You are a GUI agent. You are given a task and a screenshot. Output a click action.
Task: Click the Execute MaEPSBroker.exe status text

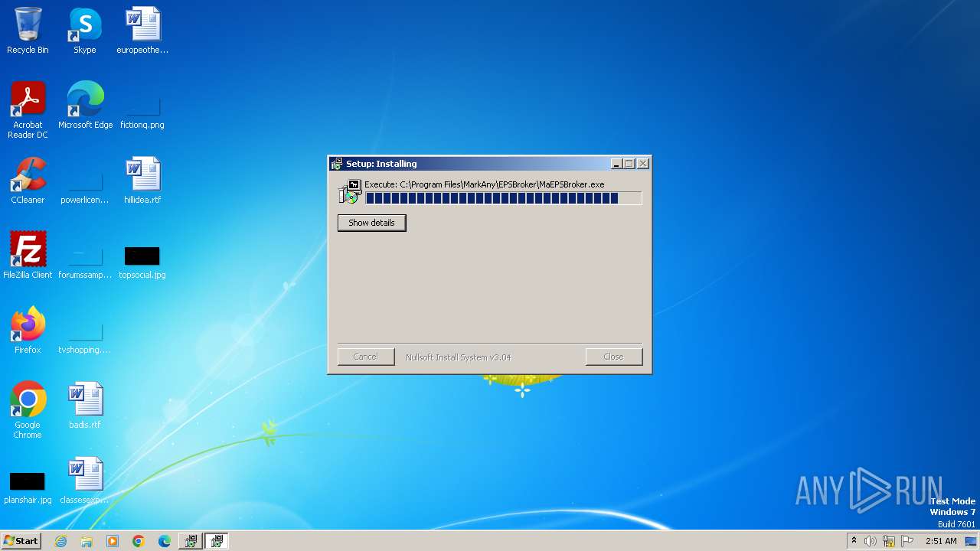[485, 184]
